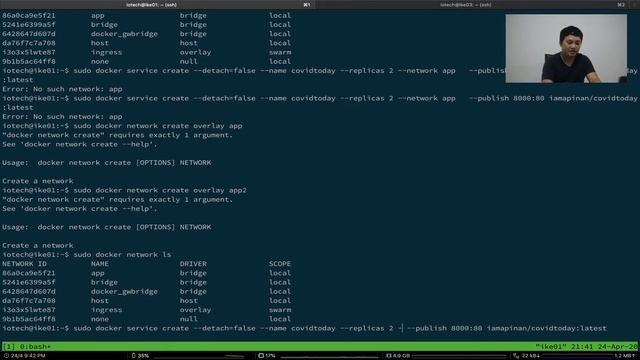Click the "DRIVER" column header text
The image size is (640, 360).
193,264
